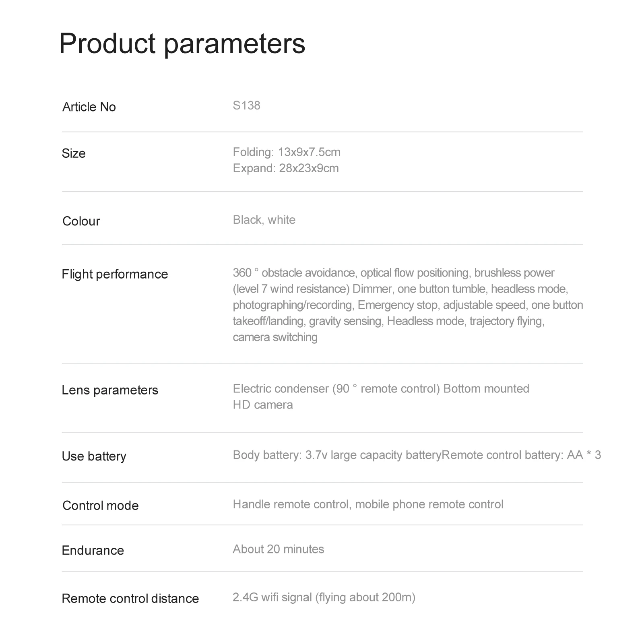Select the Lens parameters label
Screen dimensions: 644x644
(110, 390)
